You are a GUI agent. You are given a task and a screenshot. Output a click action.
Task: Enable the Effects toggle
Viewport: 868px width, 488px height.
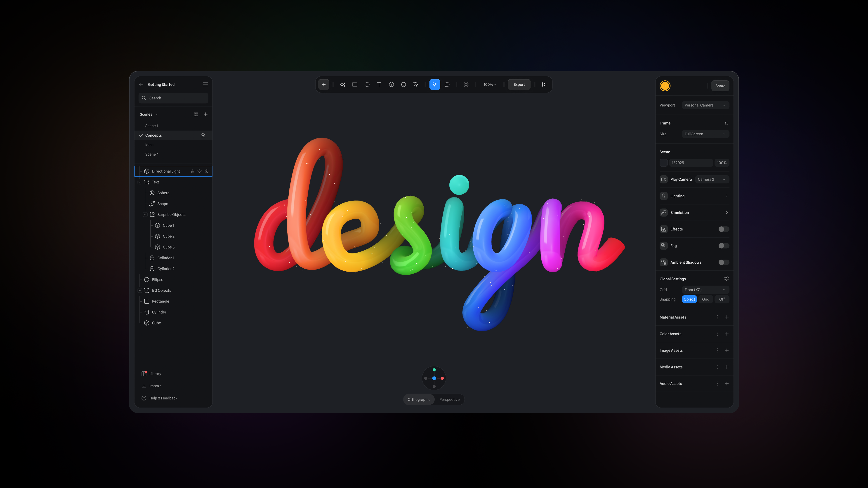click(723, 229)
